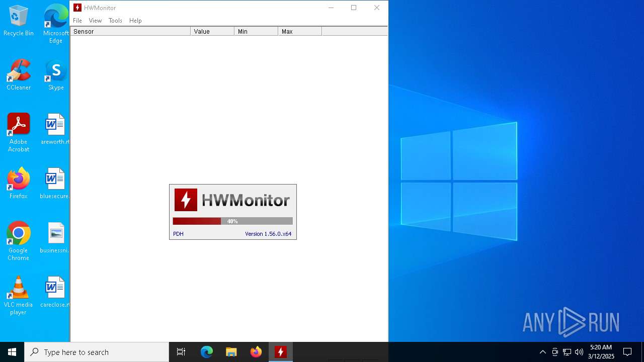Select the Microsoft Edge desktop shortcut
Viewport: 644px width, 362px height.
click(x=56, y=24)
